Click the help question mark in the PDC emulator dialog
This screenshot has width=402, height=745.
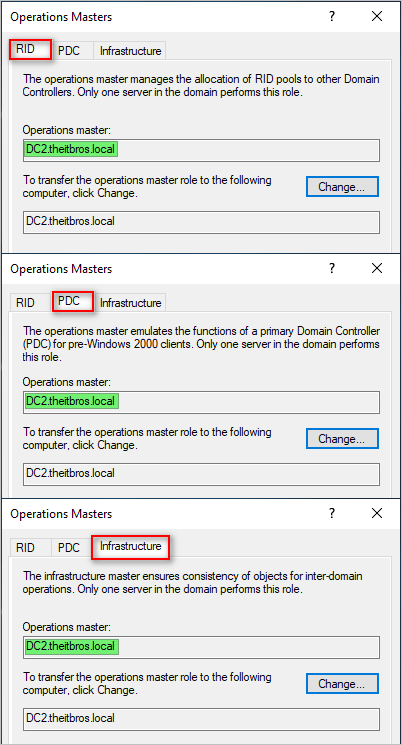[332, 268]
